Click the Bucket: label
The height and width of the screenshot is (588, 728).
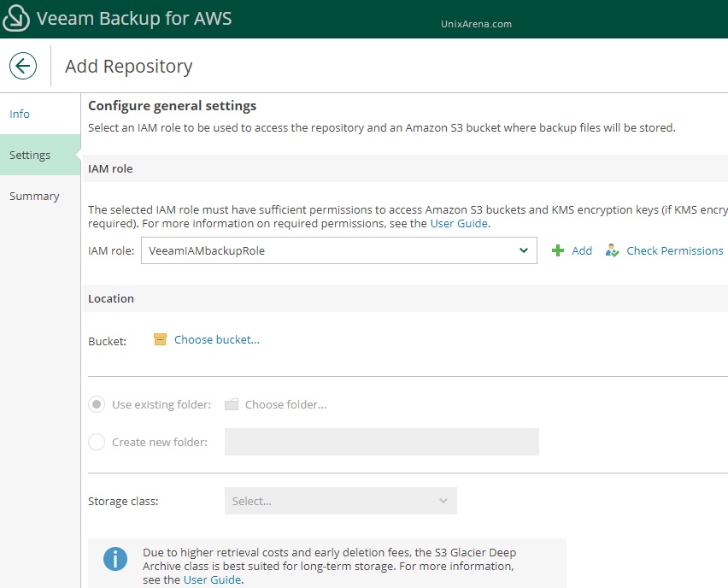click(x=108, y=341)
